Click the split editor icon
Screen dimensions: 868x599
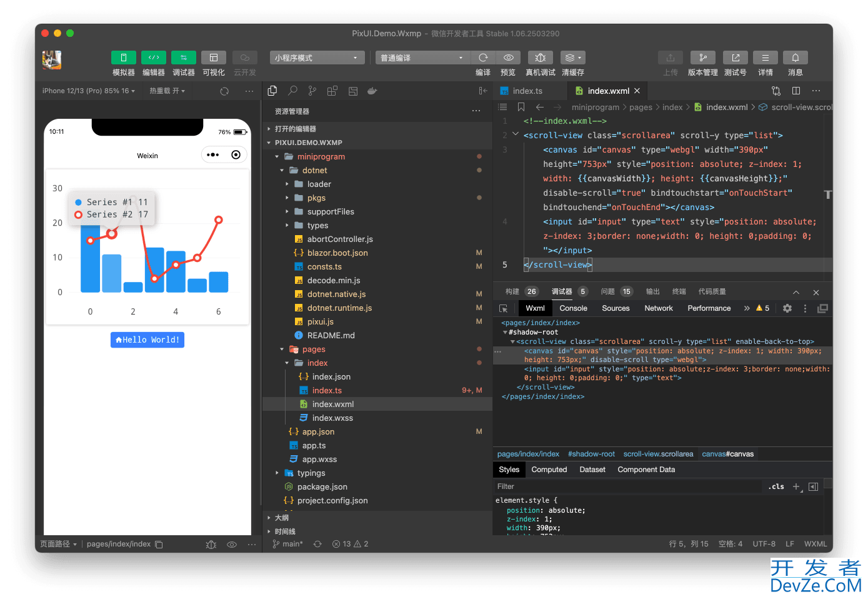click(x=796, y=91)
